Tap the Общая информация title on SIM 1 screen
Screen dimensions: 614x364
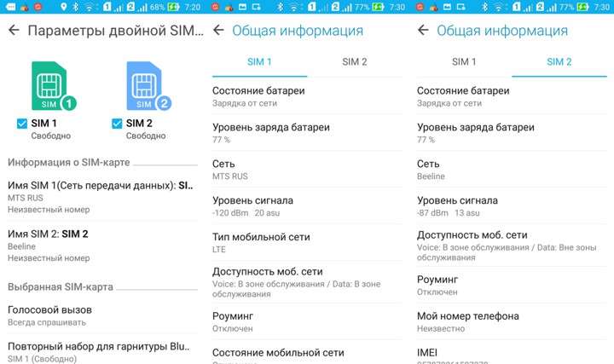(298, 31)
